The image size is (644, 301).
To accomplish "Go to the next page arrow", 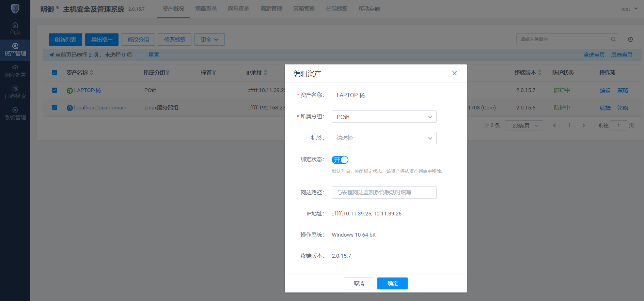I will (584, 125).
